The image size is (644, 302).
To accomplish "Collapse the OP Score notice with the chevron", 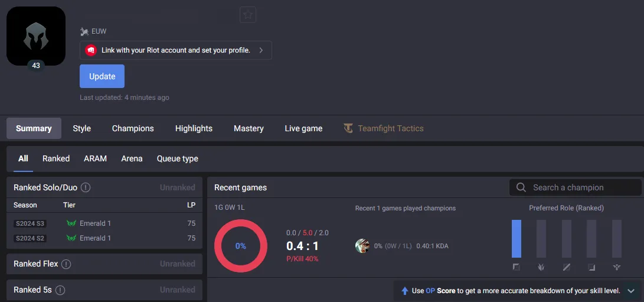I will tap(631, 291).
